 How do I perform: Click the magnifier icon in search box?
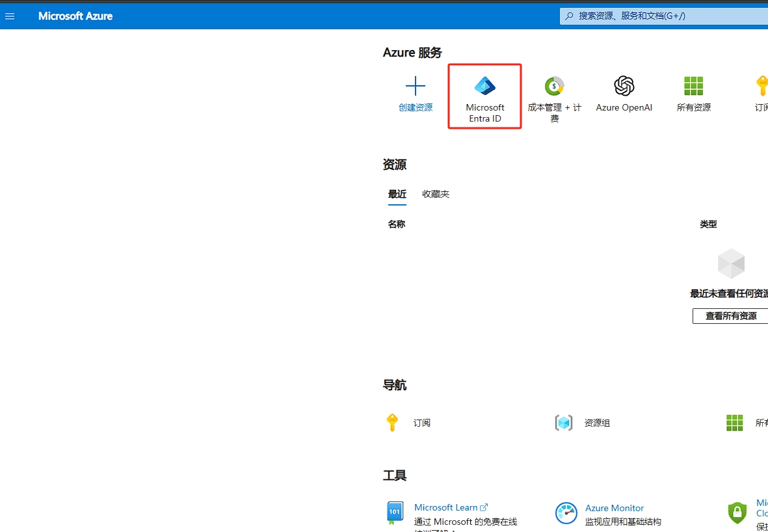pyautogui.click(x=569, y=16)
